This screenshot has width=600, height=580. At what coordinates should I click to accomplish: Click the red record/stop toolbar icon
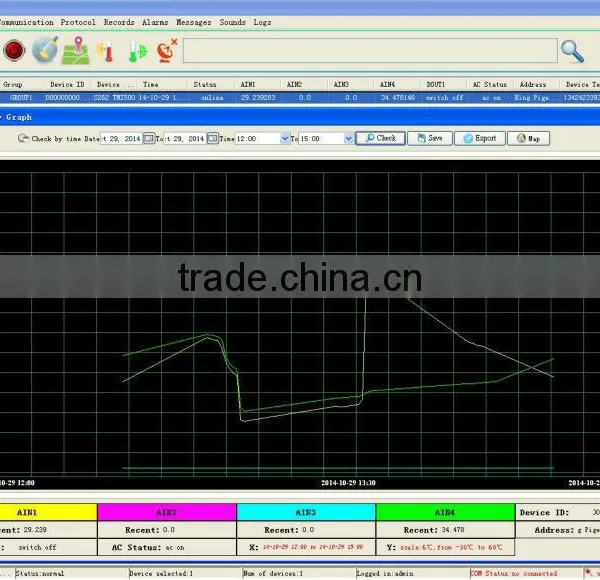(x=15, y=51)
